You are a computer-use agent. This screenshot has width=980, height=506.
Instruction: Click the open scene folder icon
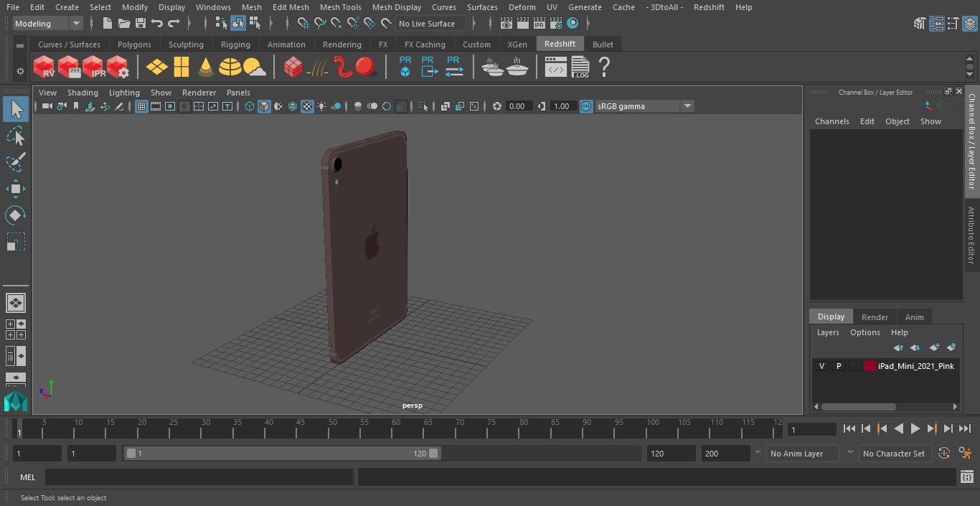(x=124, y=24)
